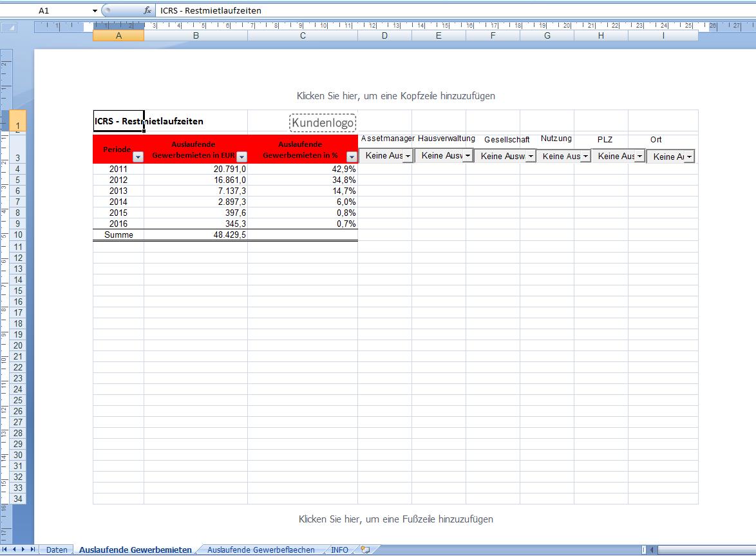Open the INFO sheet tab
Screen dimensions: 756x556
339,550
